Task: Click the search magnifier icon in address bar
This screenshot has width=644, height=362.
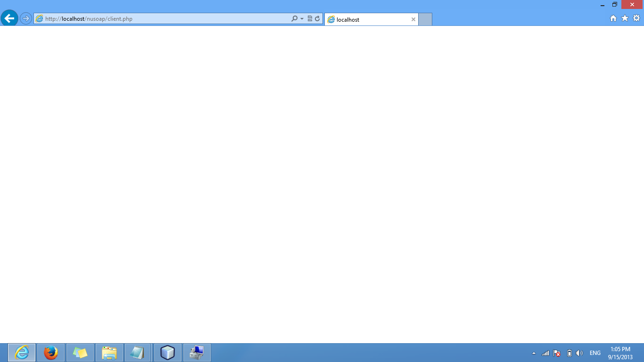Action: point(295,19)
